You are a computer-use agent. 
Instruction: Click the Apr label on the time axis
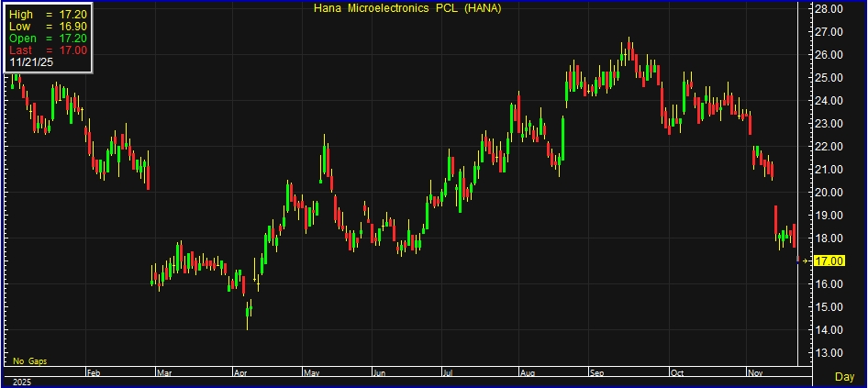pos(240,373)
